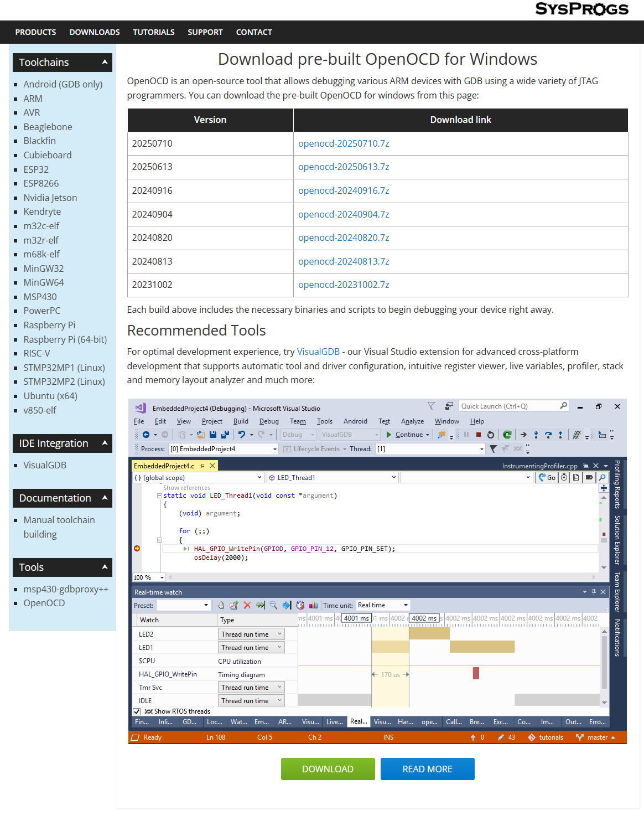Click the hand icon in Real-time watch toolbar
This screenshot has height=831, width=644.
pos(221,605)
